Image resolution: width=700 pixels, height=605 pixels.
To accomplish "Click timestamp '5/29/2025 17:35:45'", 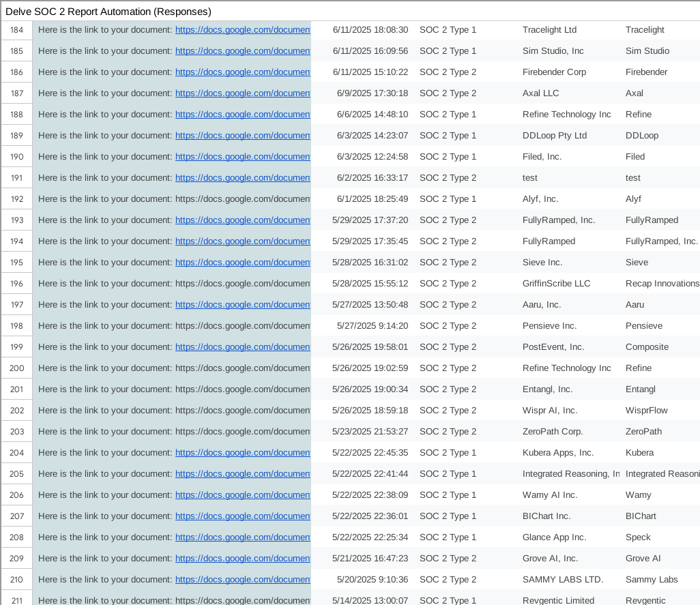I will [x=370, y=241].
